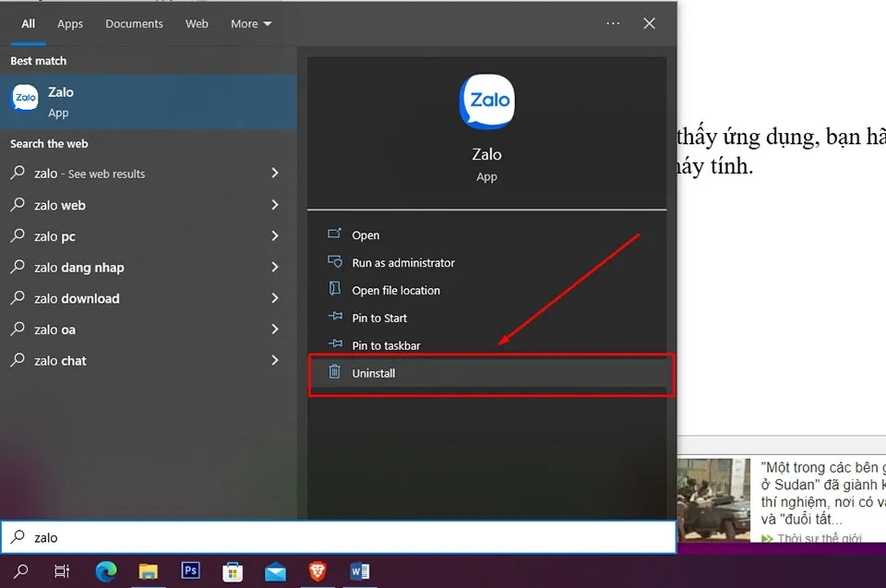Expand the More filter dropdown
Viewport: 886px width, 588px height.
click(250, 23)
